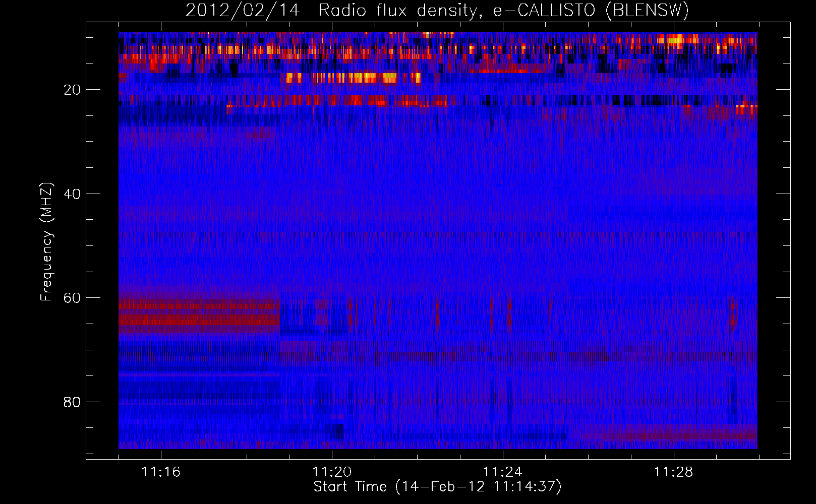Click the 11:16 time tick label
The image size is (816, 504).
point(161,472)
